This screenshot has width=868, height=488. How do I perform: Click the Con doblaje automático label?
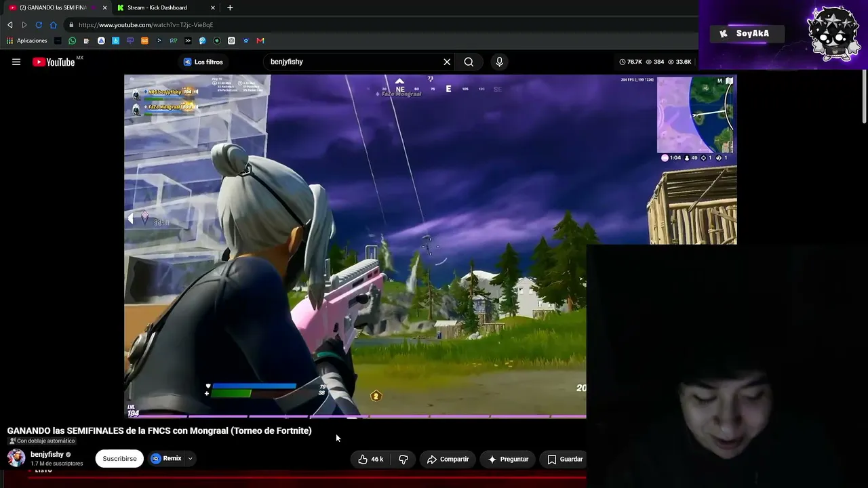coord(42,441)
